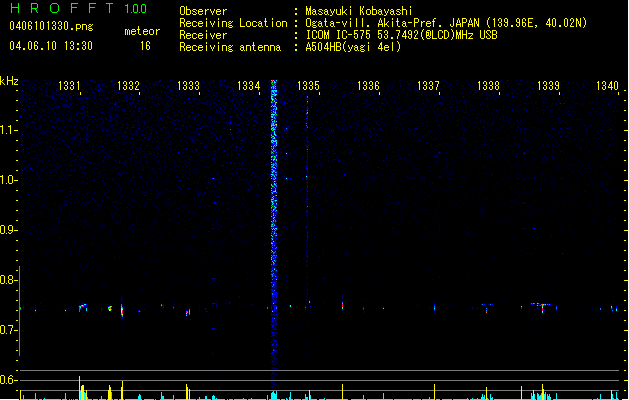This screenshot has height=400, width=629.
Task: Click the 1336 time axis label
Action: [x=368, y=86]
